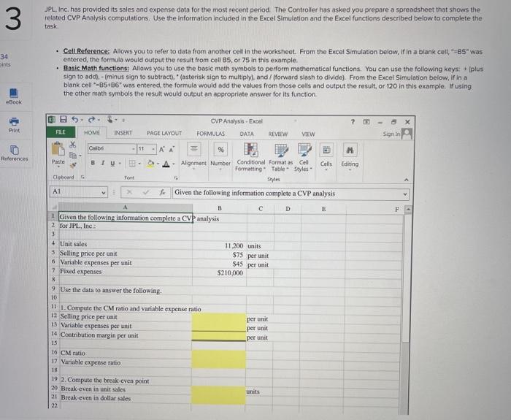Open the References sidebar button
The image size is (511, 420).
(15, 153)
